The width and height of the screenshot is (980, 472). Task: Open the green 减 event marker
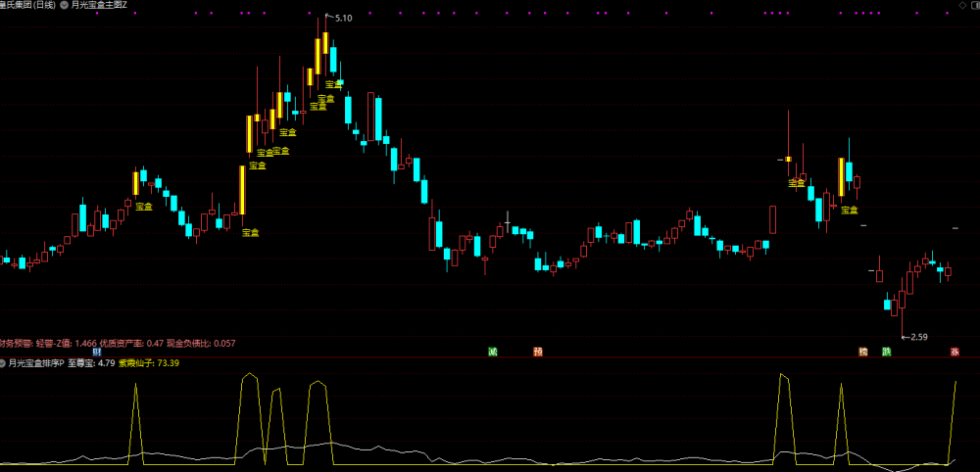coord(493,353)
